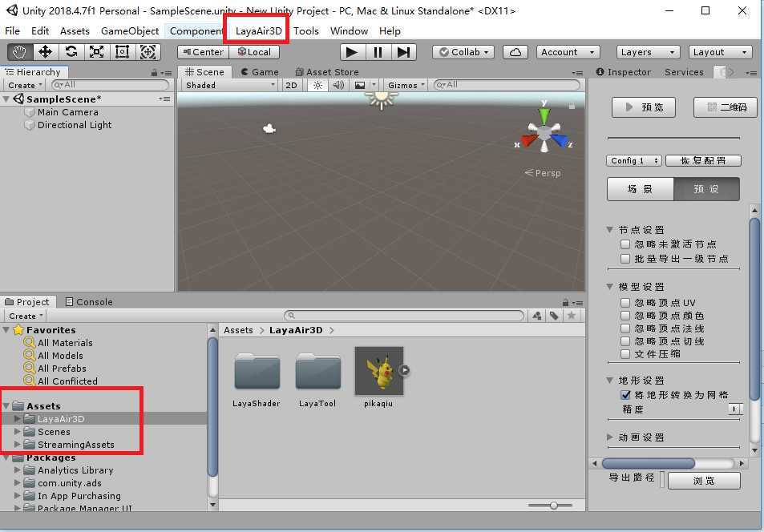This screenshot has height=532, width=764.
Task: Step one frame forward
Action: (403, 52)
